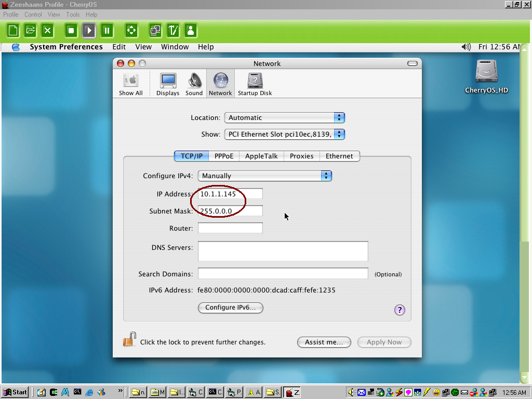This screenshot has height=399, width=532.
Task: Open the CherryOS View menu
Action: pyautogui.click(x=54, y=15)
